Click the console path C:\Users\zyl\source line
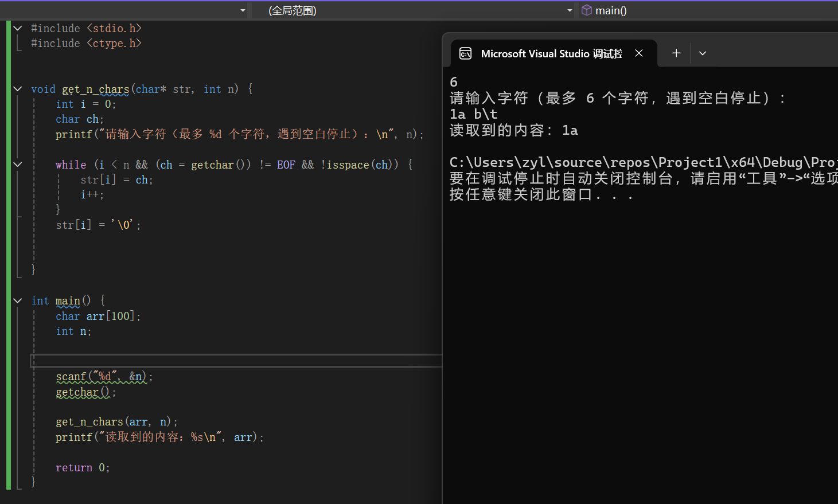The height and width of the screenshot is (504, 838). pos(644,162)
